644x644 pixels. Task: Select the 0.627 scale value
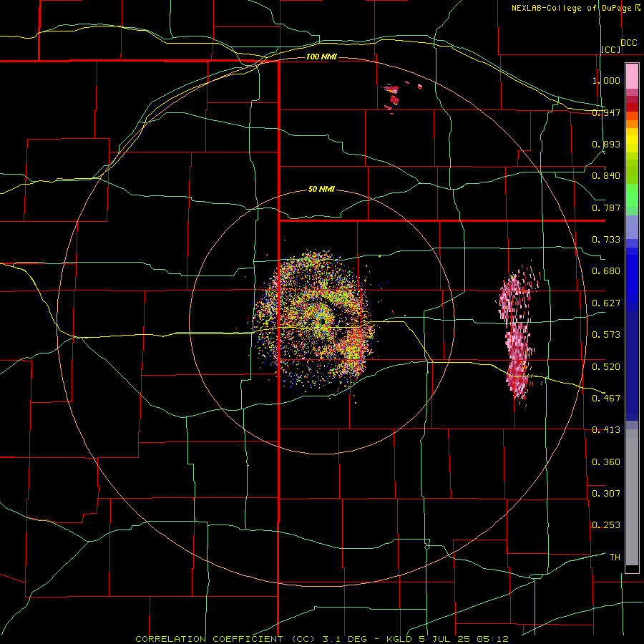click(x=606, y=303)
